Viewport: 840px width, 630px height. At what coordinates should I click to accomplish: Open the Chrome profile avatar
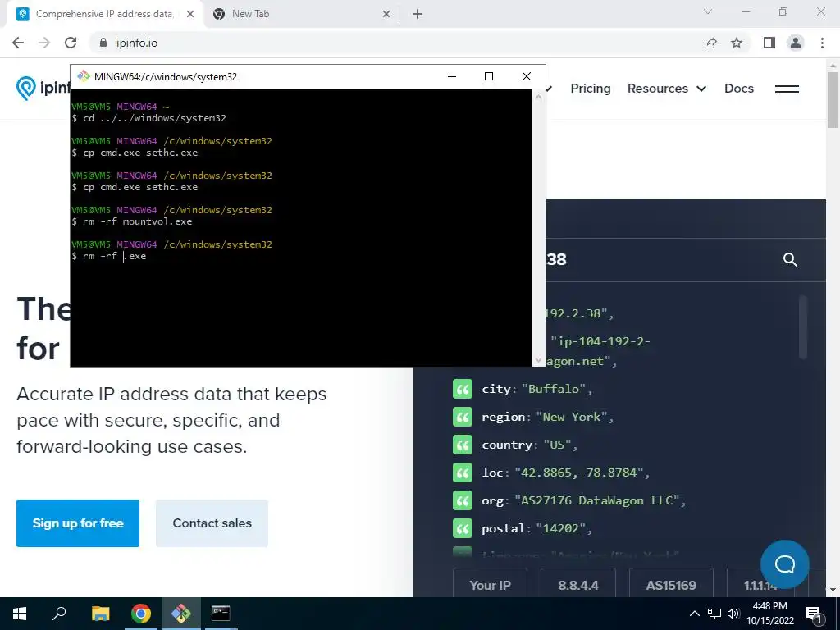(x=796, y=43)
